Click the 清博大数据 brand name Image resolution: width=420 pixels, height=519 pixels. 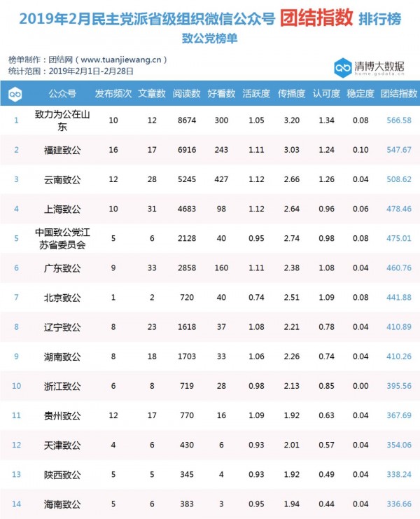[379, 67]
